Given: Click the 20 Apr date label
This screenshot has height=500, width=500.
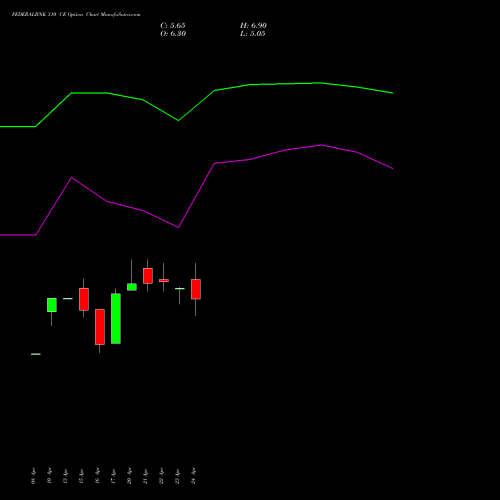Looking at the screenshot, I should point(129,476).
